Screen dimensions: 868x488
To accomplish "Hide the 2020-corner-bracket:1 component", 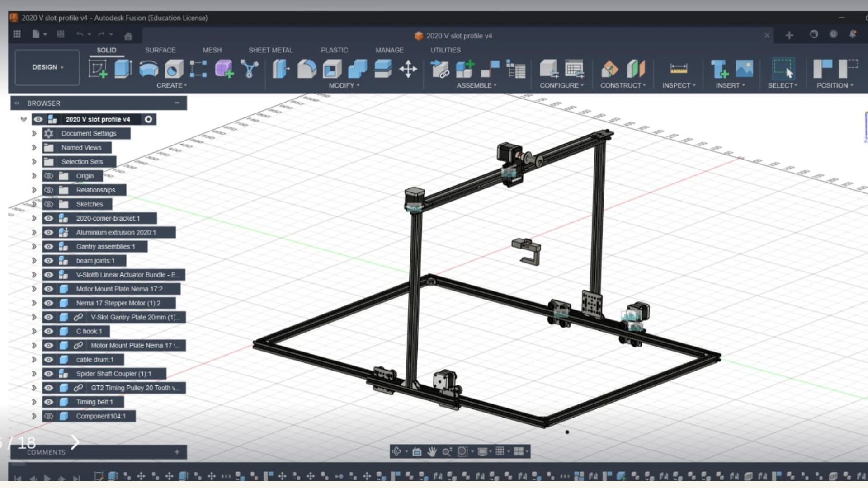I will coord(49,218).
